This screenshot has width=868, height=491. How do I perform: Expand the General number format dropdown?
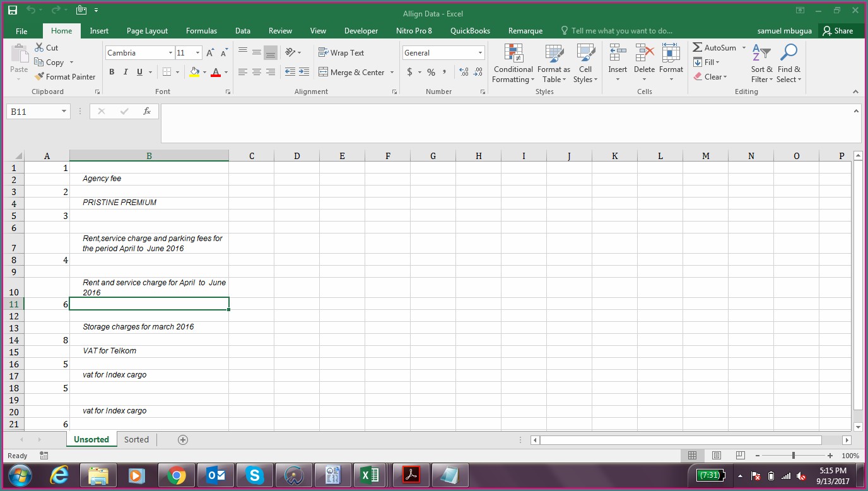pyautogui.click(x=480, y=53)
